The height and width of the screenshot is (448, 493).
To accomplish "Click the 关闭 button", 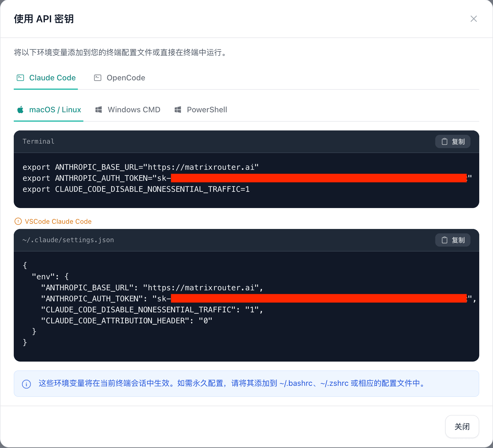I will tap(462, 427).
